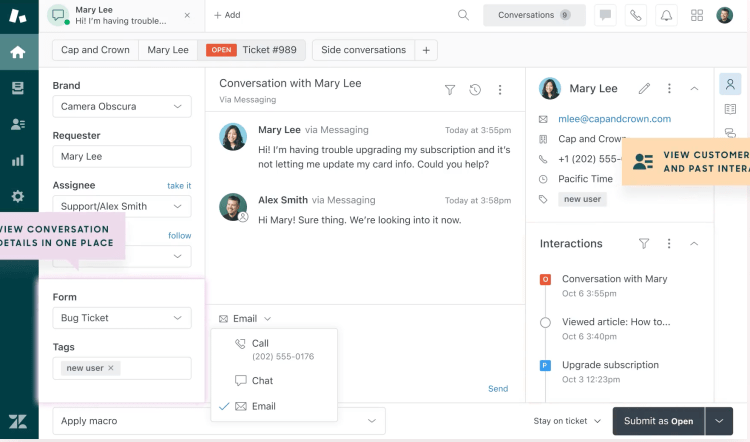This screenshot has width=750, height=442.
Task: Edit Mary Lee's profile with pencil icon
Action: 645,89
